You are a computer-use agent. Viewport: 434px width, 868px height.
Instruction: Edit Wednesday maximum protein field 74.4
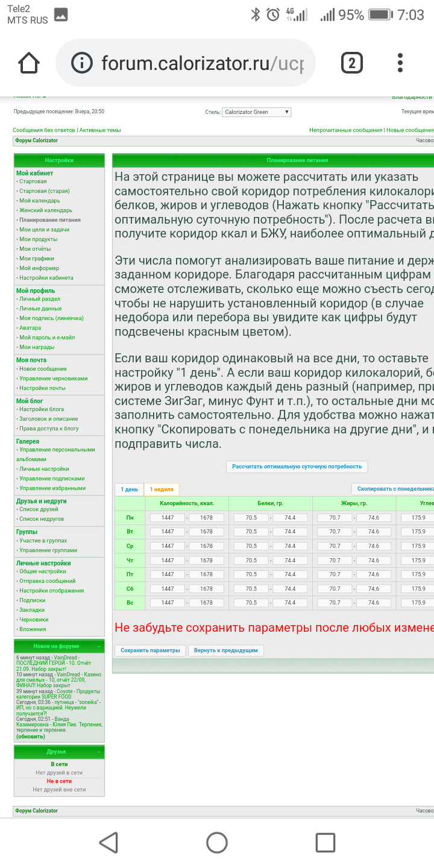point(290,546)
